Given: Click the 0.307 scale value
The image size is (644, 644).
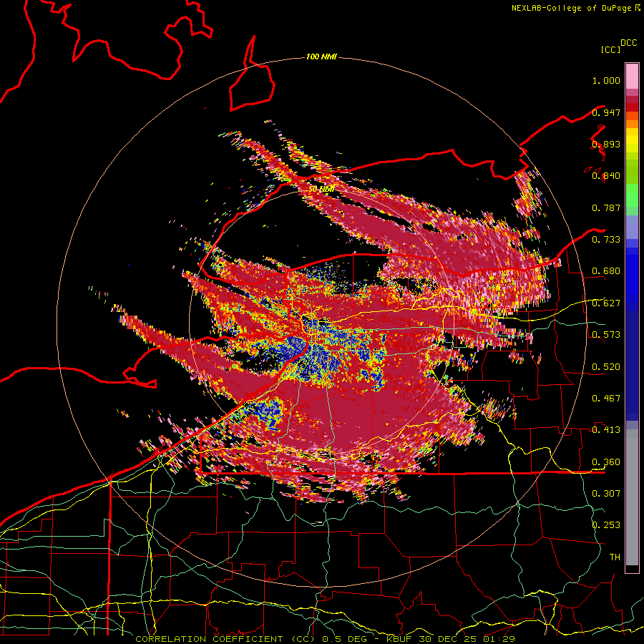Looking at the screenshot, I should pos(606,494).
